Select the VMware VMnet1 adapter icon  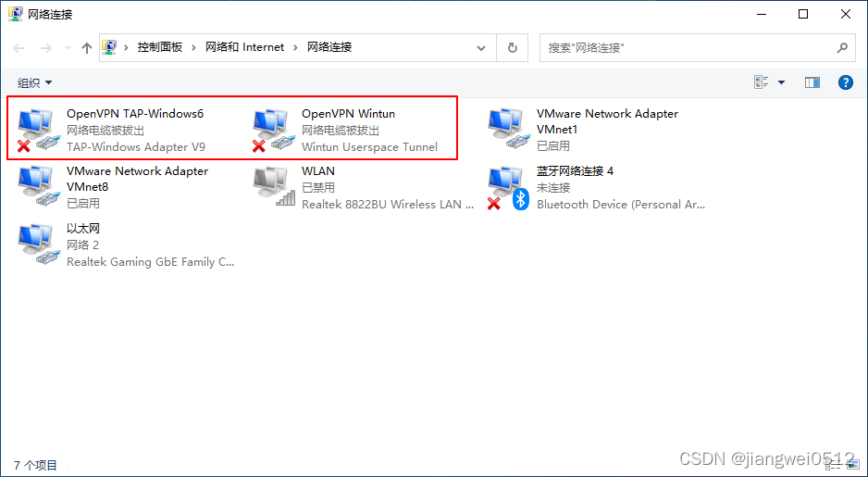click(x=507, y=129)
